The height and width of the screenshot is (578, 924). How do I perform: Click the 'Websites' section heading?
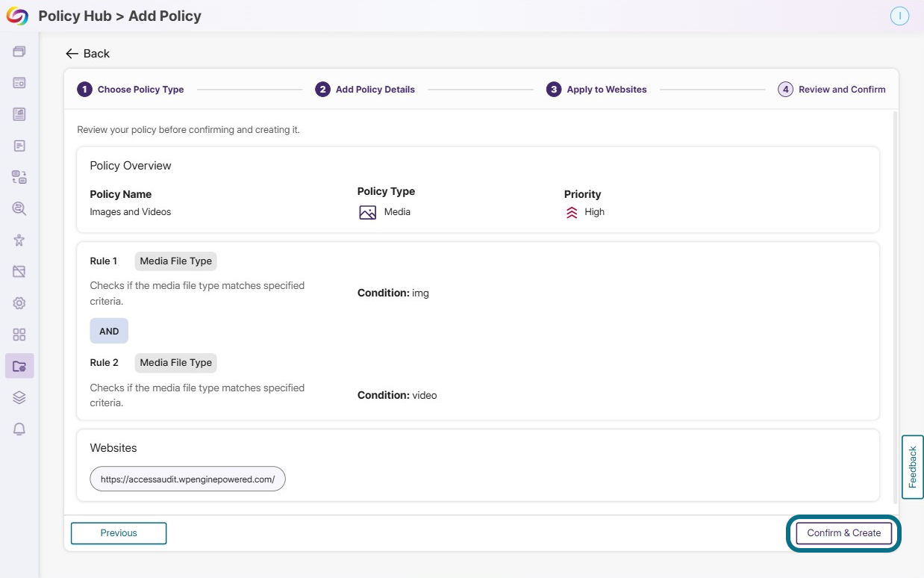[113, 448]
